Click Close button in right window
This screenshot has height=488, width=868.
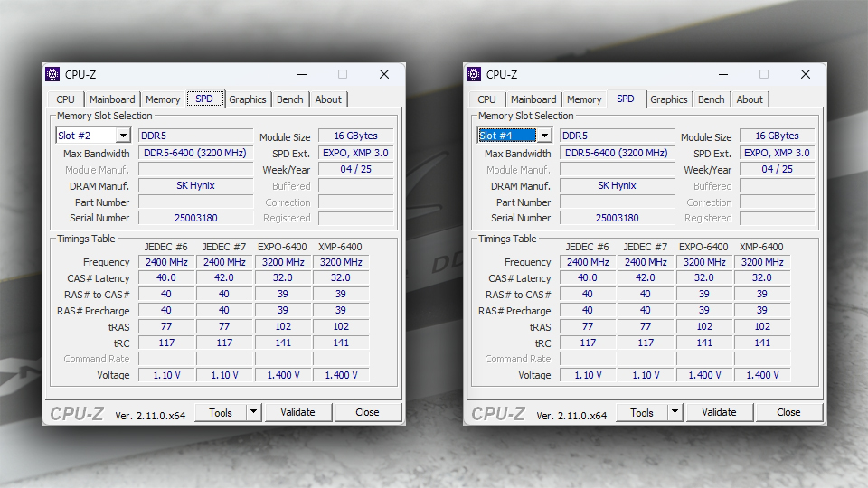pyautogui.click(x=788, y=412)
